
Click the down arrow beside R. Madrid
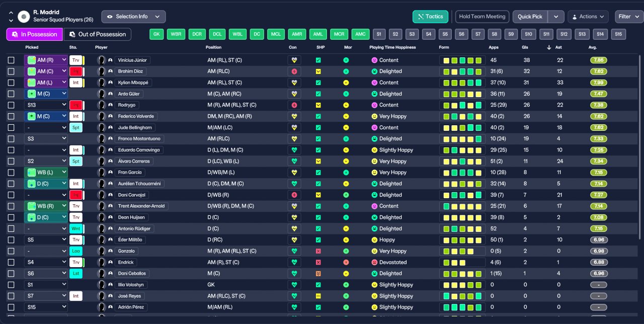coord(11,21)
